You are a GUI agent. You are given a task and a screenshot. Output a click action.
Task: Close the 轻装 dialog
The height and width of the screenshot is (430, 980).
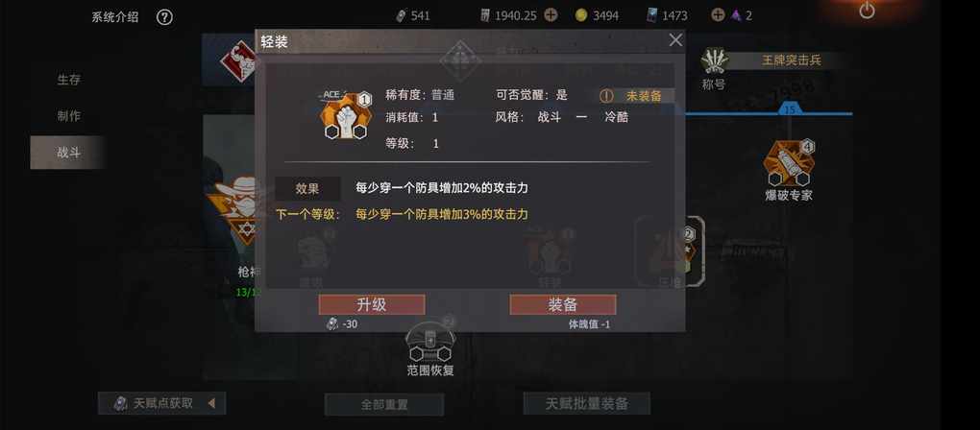pos(675,40)
